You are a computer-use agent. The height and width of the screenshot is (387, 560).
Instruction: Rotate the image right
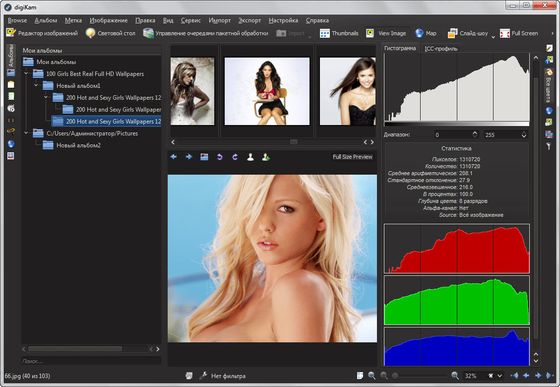[x=235, y=157]
